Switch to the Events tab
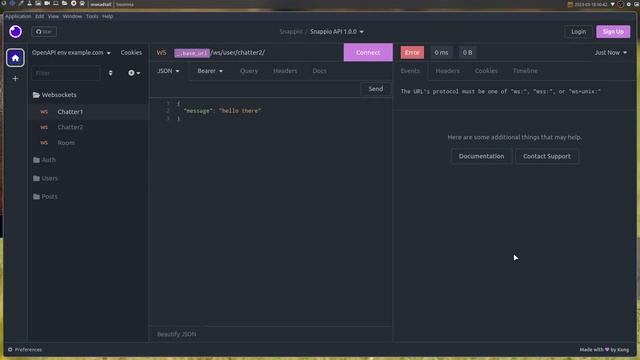Viewport: 640px width, 360px height. coord(410,71)
